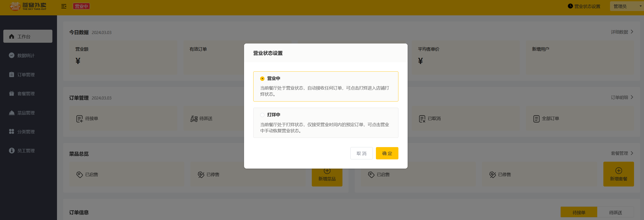Click the 已停售 tag icon in 套餐总览
Image resolution: width=644 pixels, height=220 pixels.
click(492, 174)
